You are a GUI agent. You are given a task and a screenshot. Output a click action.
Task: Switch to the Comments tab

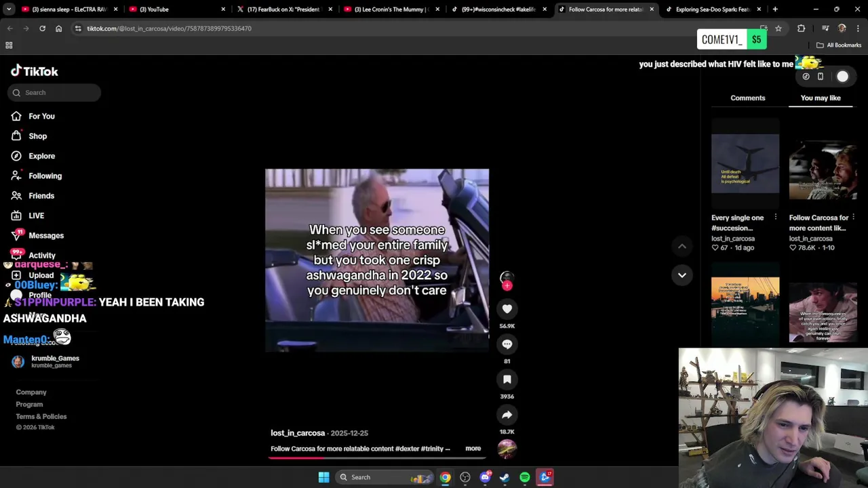pos(748,98)
